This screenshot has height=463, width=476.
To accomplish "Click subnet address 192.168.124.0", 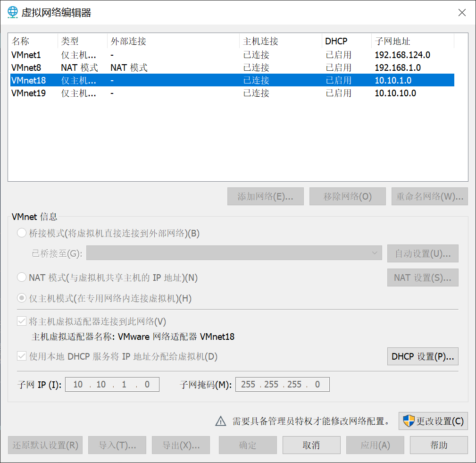I will [x=402, y=55].
